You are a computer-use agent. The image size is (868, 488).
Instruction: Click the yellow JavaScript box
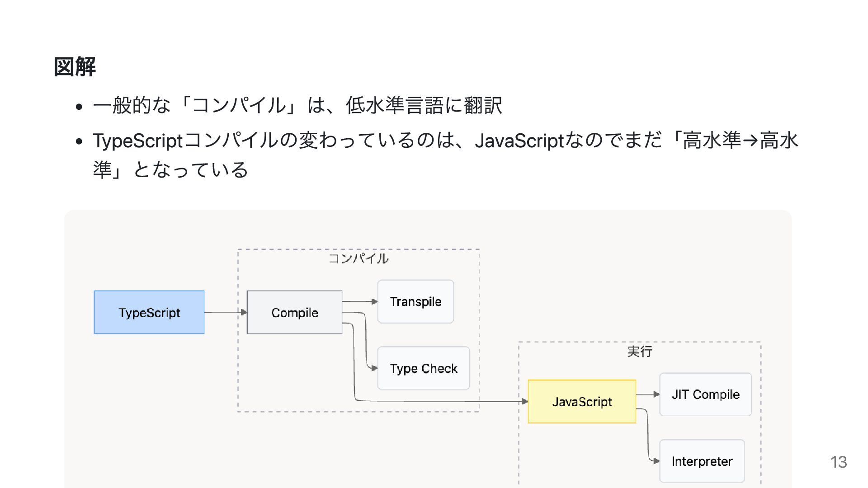click(582, 402)
